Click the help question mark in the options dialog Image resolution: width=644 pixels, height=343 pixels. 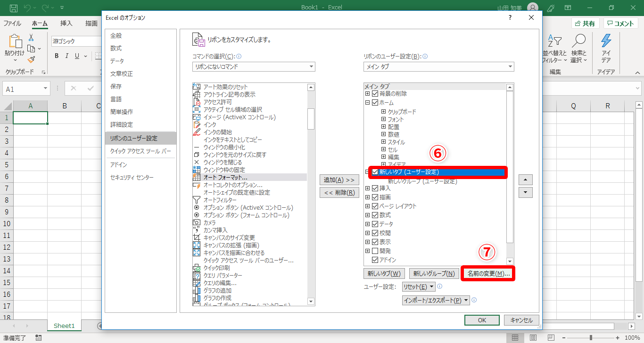click(x=510, y=18)
